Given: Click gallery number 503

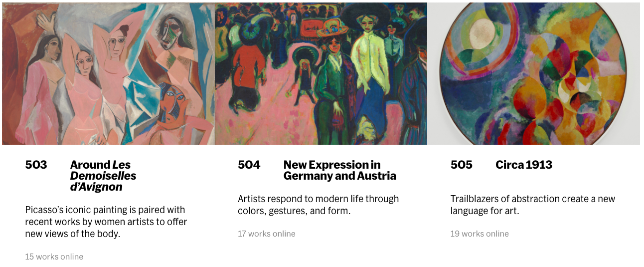Looking at the screenshot, I should pos(36,165).
